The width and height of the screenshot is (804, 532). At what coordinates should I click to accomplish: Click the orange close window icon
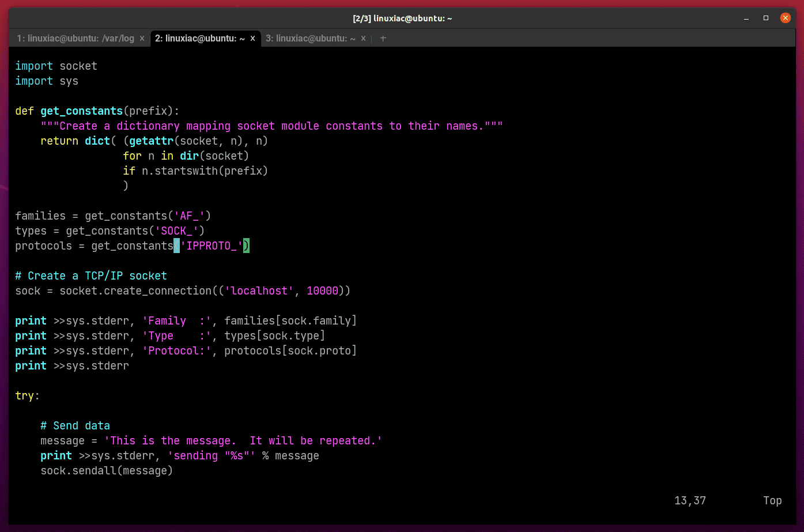[785, 18]
